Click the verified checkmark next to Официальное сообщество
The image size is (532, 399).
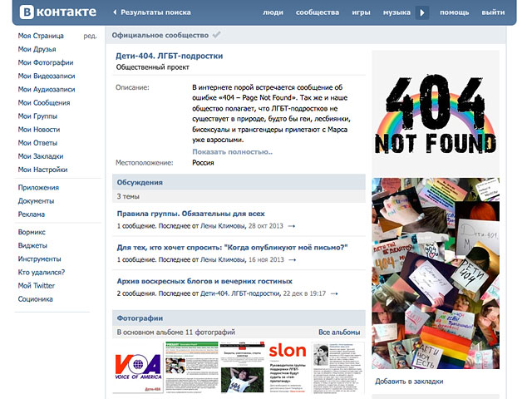click(x=217, y=35)
